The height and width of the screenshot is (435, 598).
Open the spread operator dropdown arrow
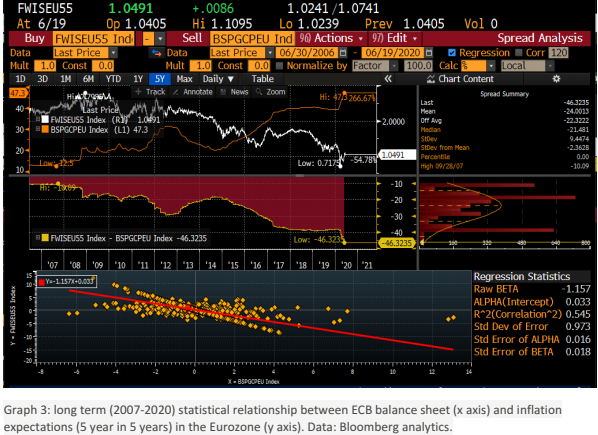[161, 39]
